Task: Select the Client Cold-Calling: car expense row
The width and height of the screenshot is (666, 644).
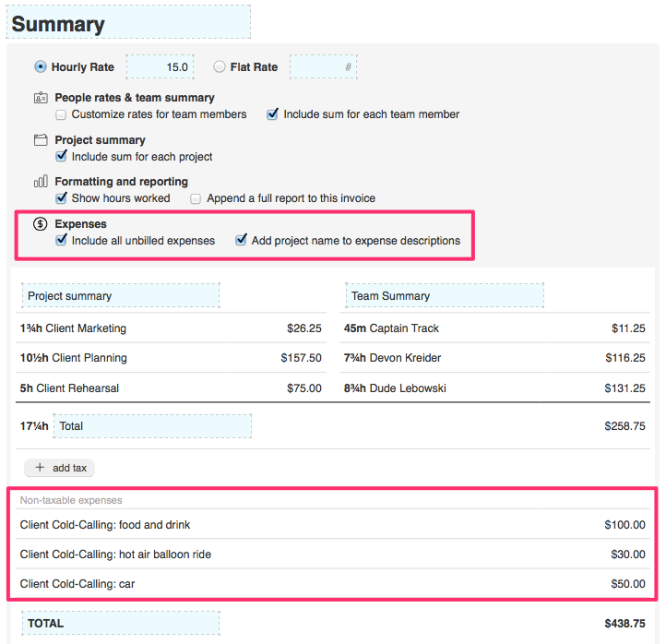Action: tap(332, 583)
